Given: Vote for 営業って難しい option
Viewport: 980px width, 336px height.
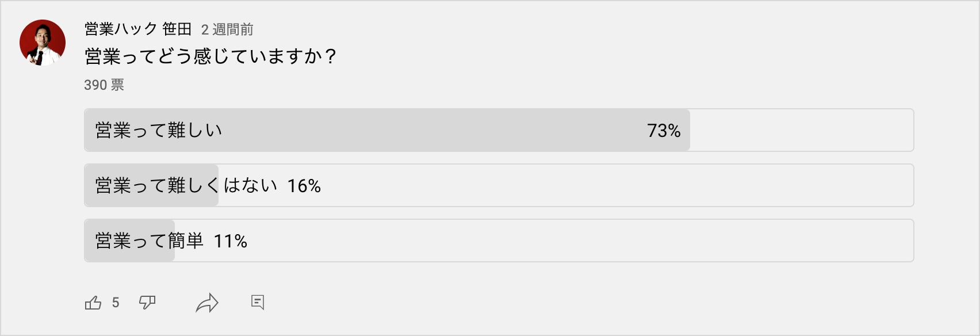Looking at the screenshot, I should [x=159, y=131].
